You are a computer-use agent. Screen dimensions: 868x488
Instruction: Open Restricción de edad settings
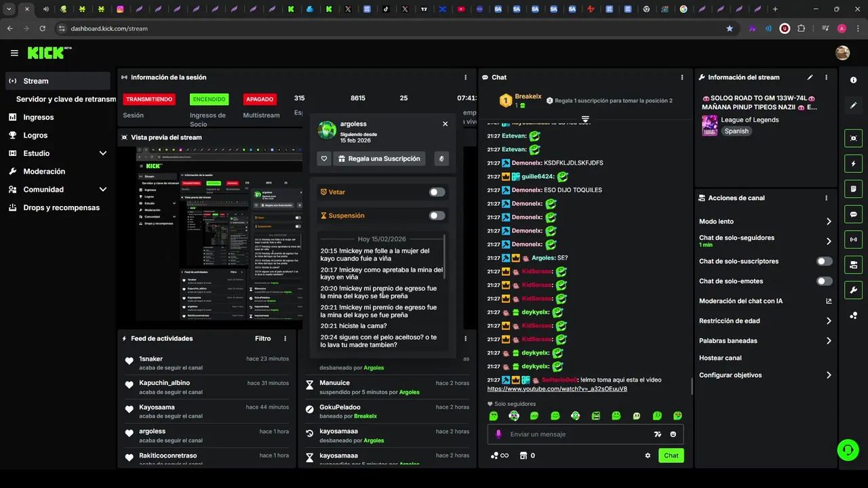766,321
